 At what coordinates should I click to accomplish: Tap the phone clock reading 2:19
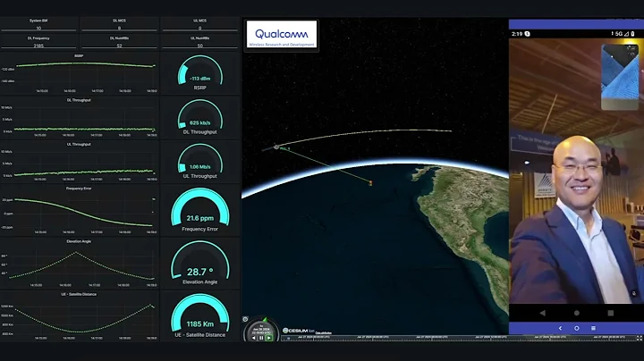[x=517, y=34]
